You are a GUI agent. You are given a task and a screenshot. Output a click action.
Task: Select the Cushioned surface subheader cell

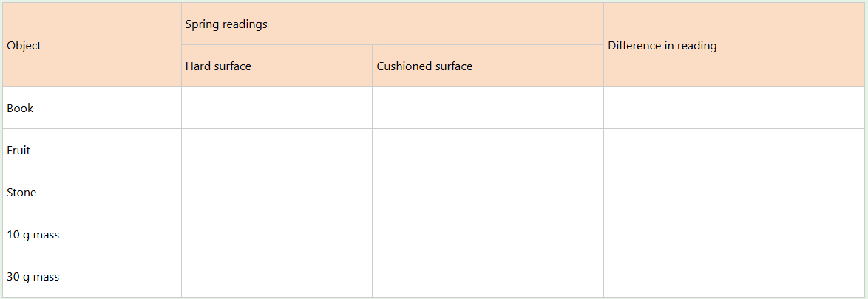pos(487,66)
